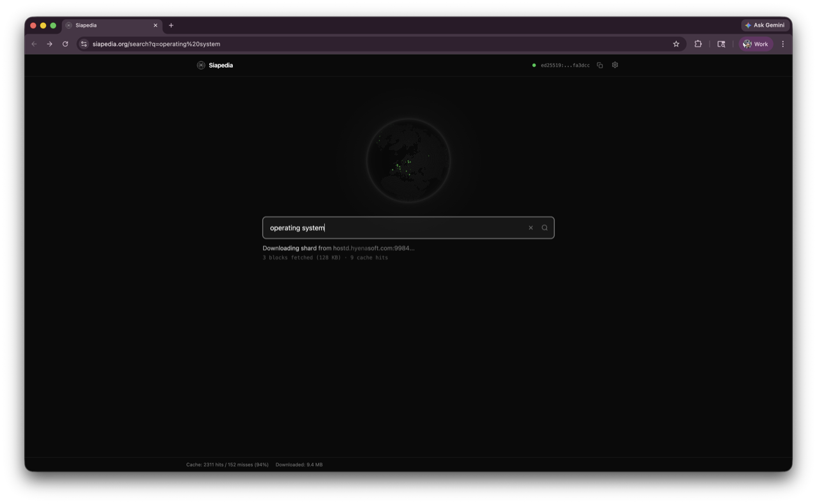The height and width of the screenshot is (504, 817).
Task: Click 3 blocks fetched status text
Action: 325,258
